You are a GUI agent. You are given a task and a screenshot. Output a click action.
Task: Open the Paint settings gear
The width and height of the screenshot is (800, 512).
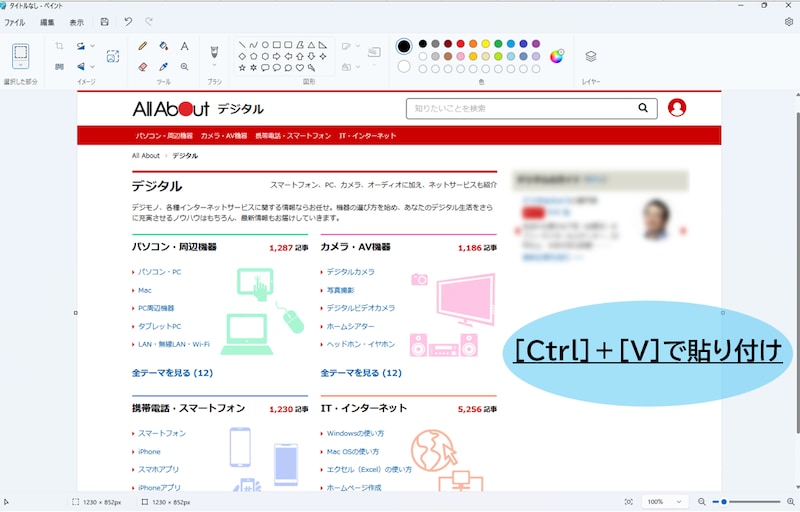click(x=789, y=21)
